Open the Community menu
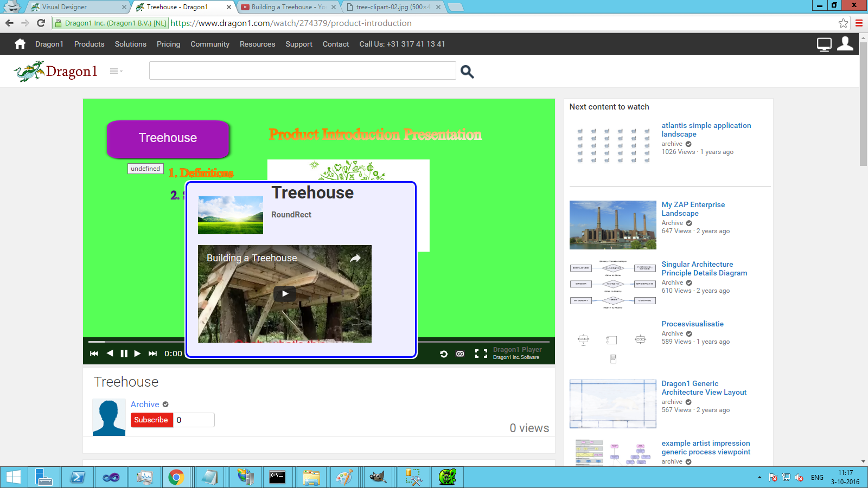This screenshot has height=488, width=868. pyautogui.click(x=210, y=44)
